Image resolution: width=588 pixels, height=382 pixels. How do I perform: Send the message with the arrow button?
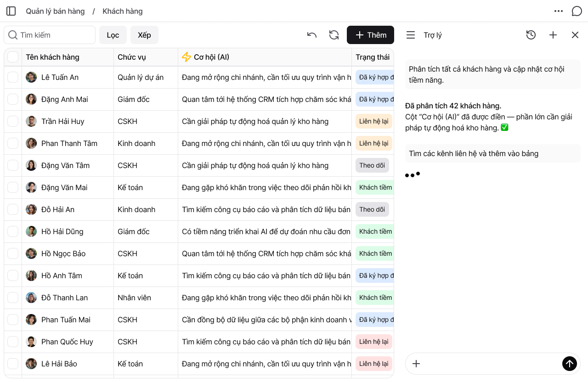coord(569,364)
